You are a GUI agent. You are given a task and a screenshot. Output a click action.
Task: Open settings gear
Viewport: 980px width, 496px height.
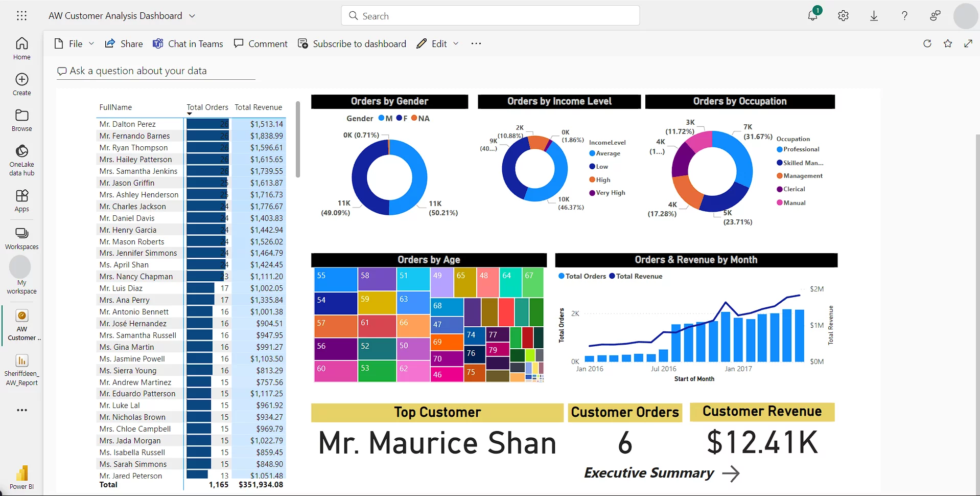(843, 16)
